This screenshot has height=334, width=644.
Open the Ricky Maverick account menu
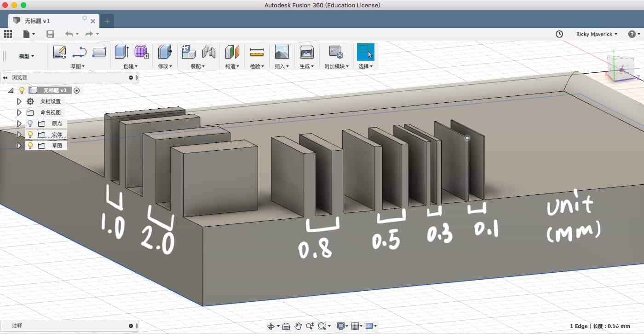[x=597, y=34]
